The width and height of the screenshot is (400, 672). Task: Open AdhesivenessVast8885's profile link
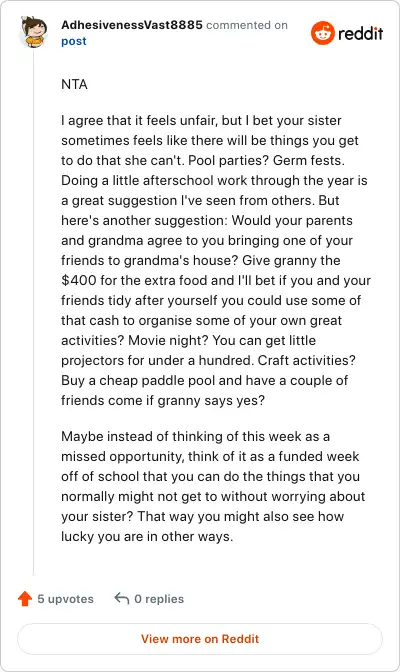(132, 25)
